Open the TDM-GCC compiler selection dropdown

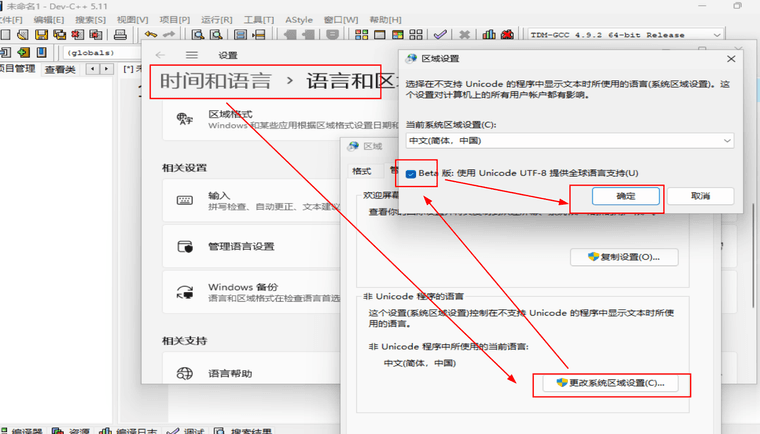coord(613,34)
